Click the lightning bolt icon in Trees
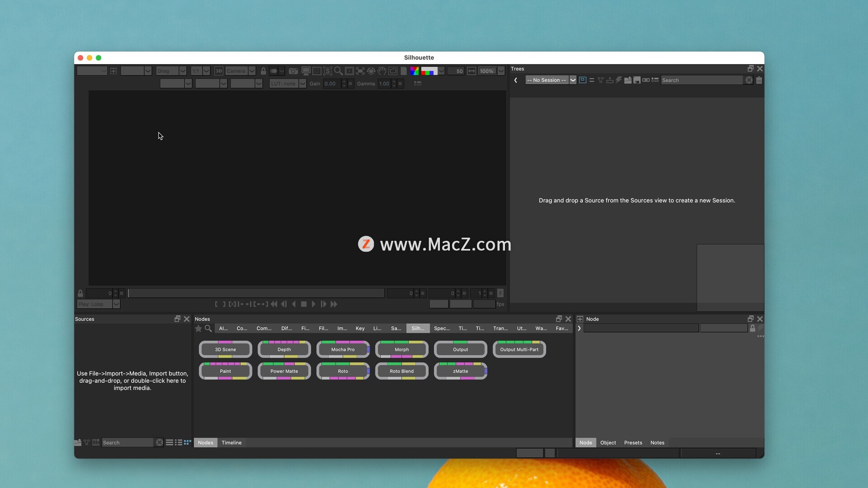Screen dimensions: 868x488 click(618, 80)
